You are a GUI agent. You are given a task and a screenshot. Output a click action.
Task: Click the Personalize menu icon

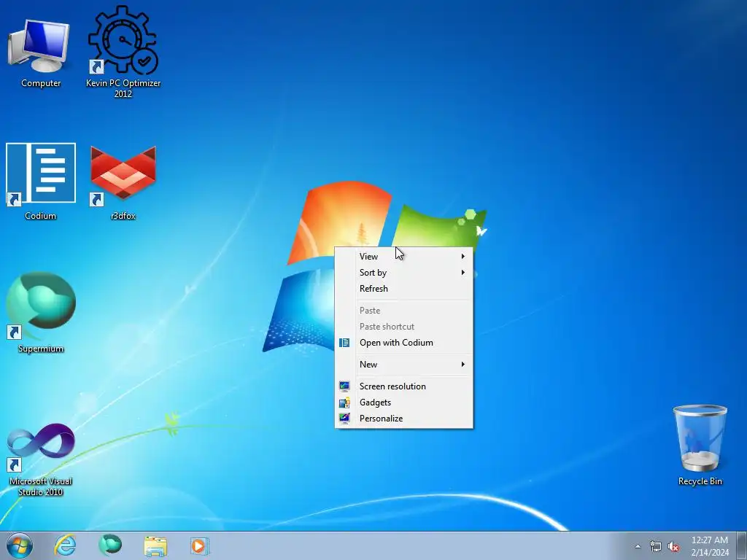344,419
